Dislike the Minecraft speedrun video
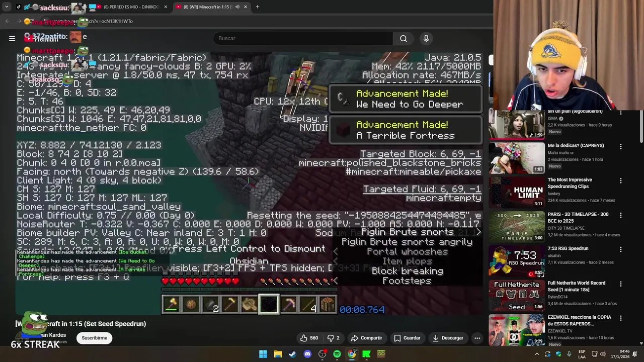 point(334,338)
